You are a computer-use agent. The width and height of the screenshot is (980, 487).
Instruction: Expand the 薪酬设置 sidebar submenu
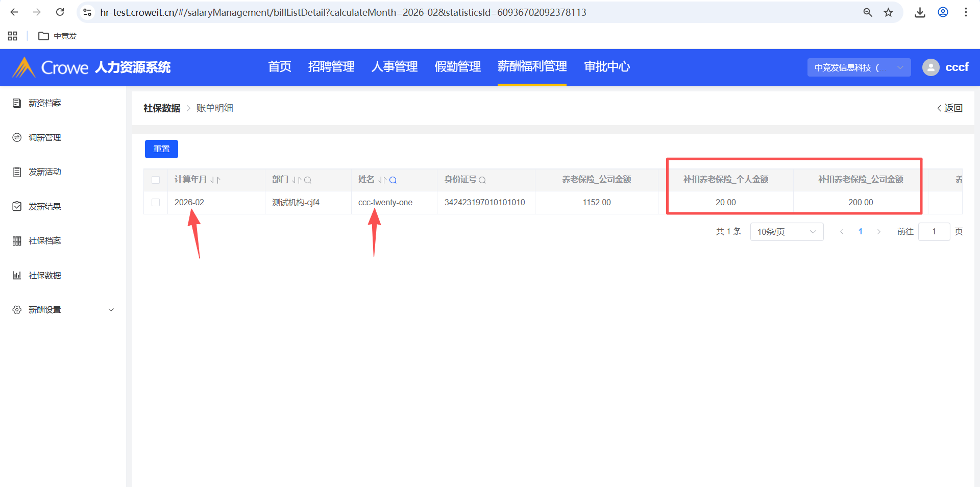tap(111, 310)
